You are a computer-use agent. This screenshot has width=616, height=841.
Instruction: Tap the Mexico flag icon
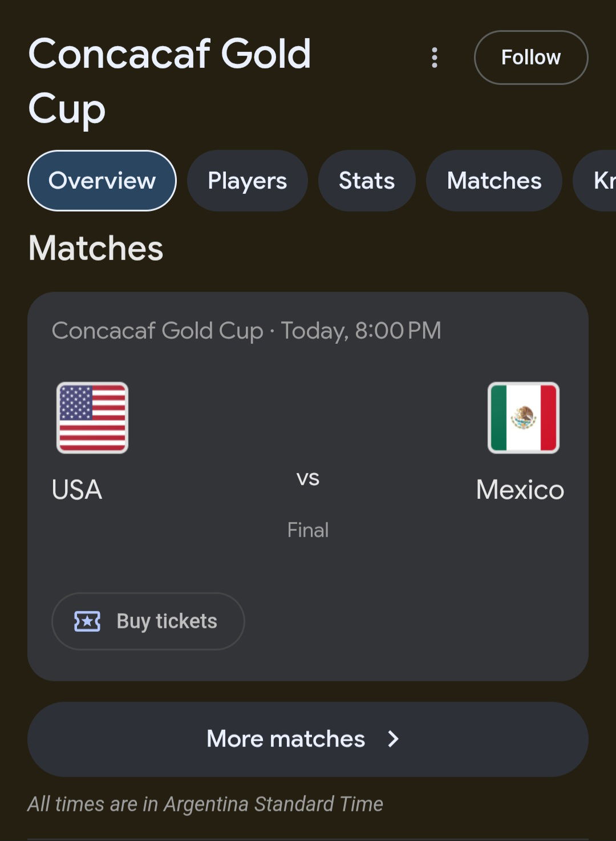tap(524, 418)
